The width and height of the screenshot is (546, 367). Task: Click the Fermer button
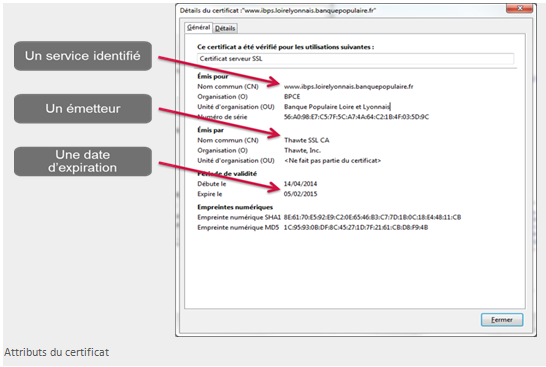pos(502,320)
